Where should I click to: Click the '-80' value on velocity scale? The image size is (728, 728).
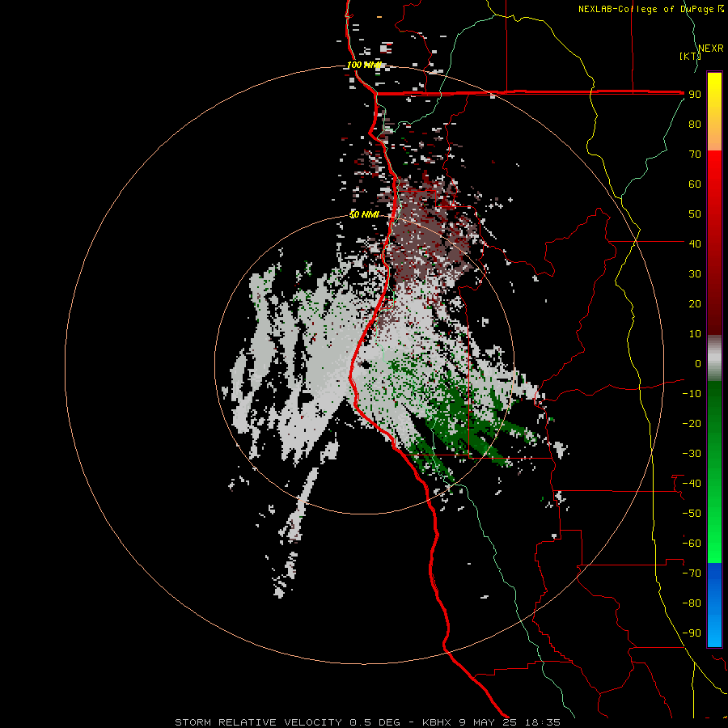click(x=692, y=603)
